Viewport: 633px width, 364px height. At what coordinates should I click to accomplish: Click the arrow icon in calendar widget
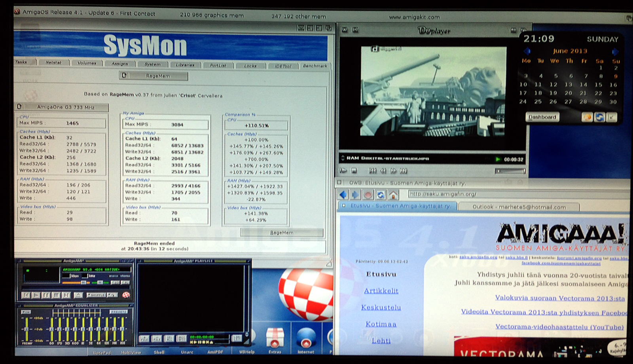pos(612,117)
